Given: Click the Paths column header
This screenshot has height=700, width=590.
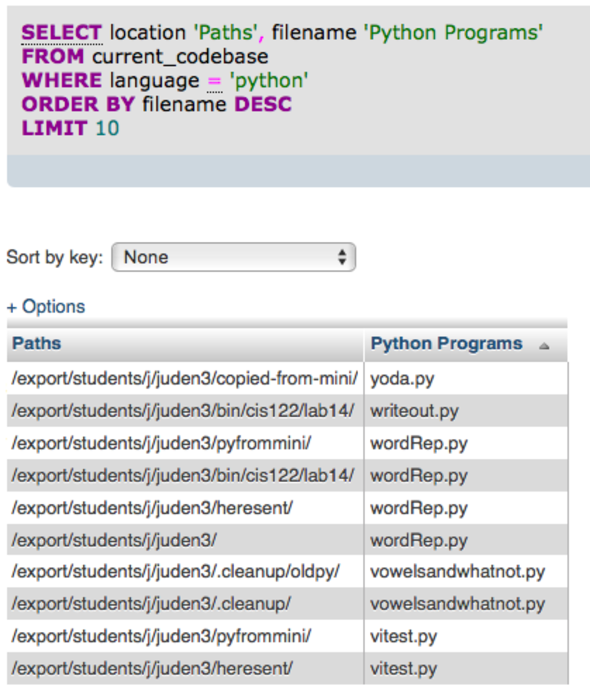Looking at the screenshot, I should click(x=37, y=343).
